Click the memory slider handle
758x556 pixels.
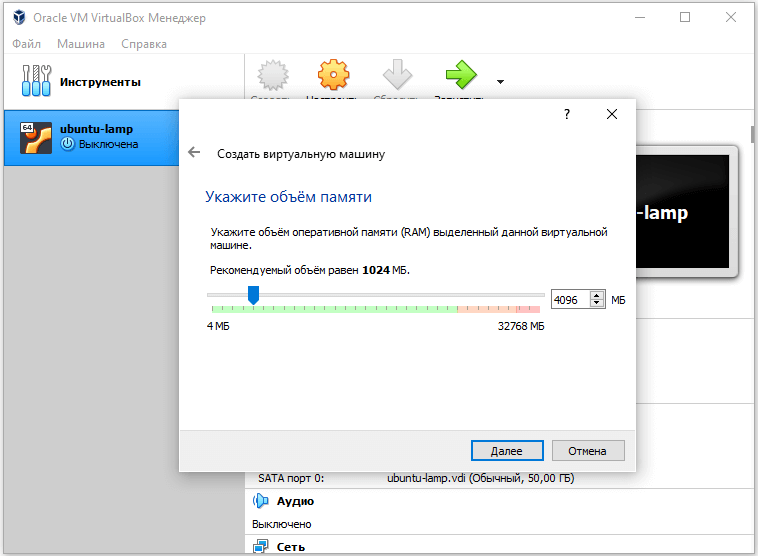[253, 294]
